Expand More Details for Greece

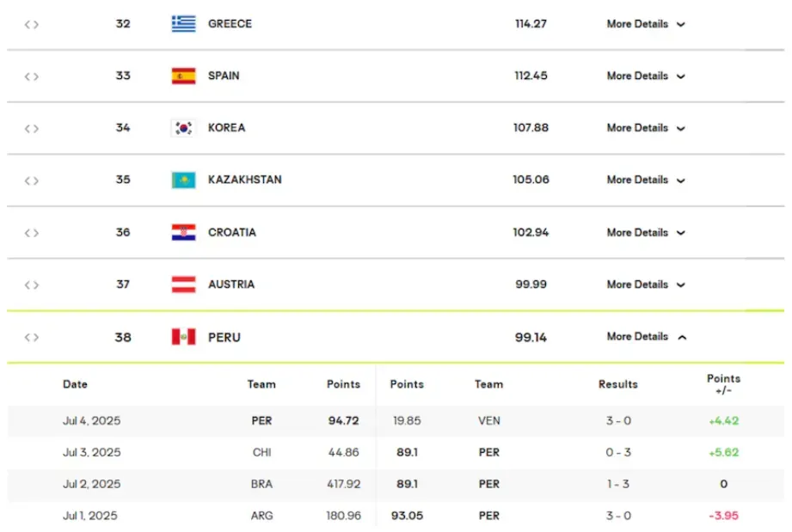(645, 23)
